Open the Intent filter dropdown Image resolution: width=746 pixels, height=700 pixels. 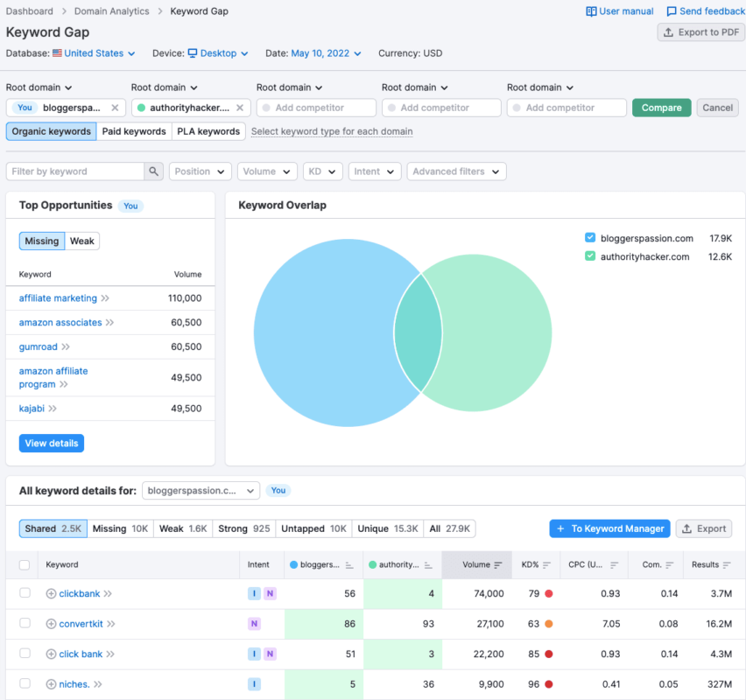click(x=375, y=171)
